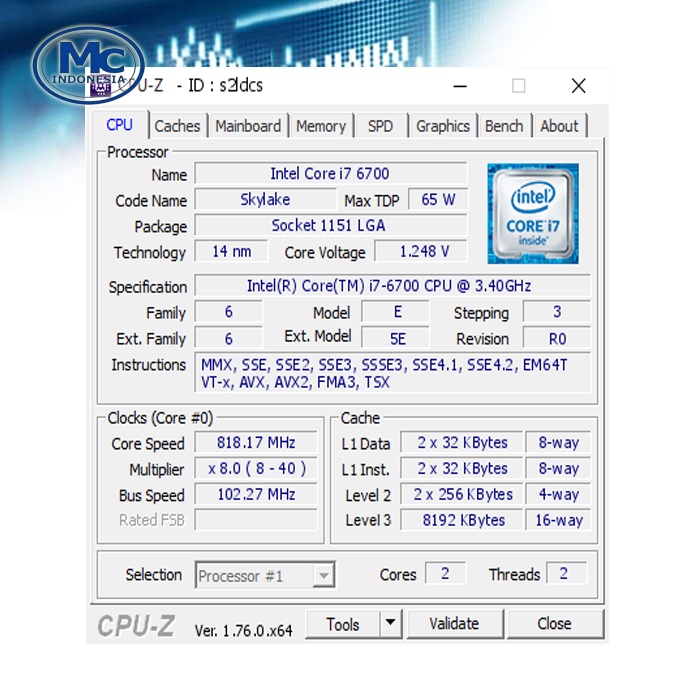700x700 pixels.
Task: Switch to the Caches tab
Action: point(177,126)
